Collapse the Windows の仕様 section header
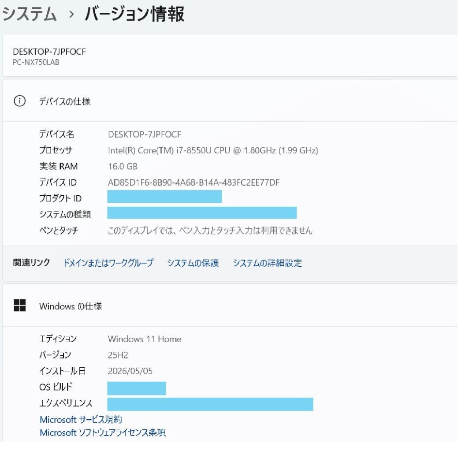 tap(230, 306)
